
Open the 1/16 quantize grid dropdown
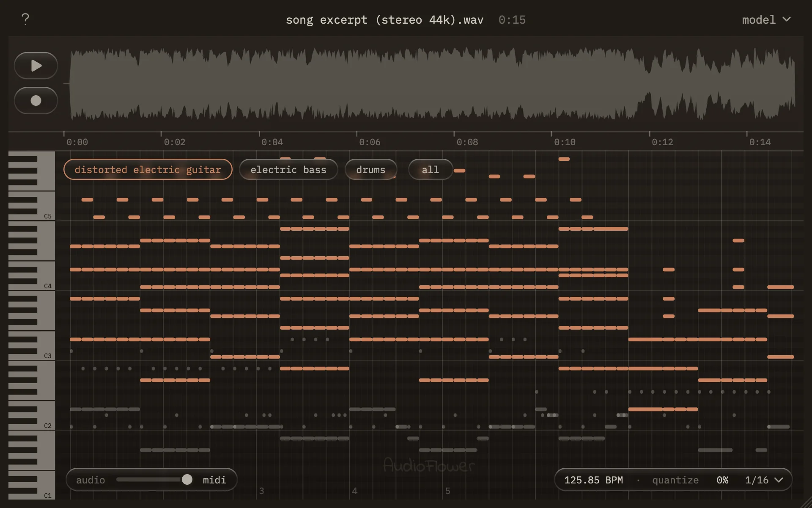pos(764,480)
